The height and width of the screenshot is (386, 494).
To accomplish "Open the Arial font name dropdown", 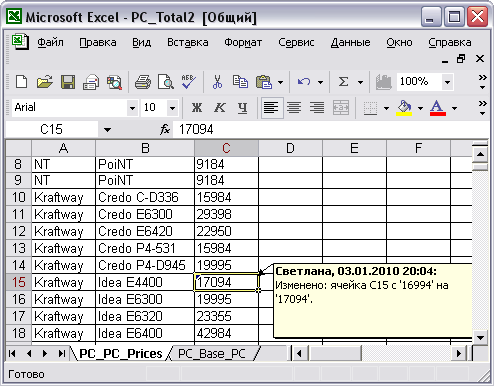I will [132, 108].
